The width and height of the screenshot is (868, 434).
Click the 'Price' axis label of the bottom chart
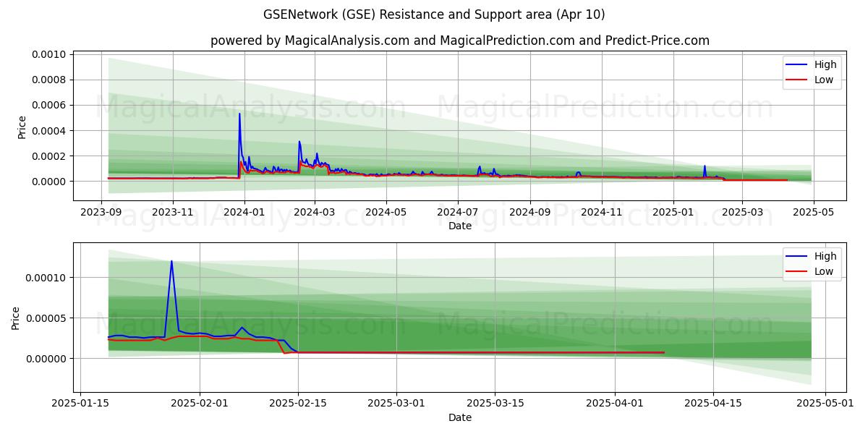[16, 318]
